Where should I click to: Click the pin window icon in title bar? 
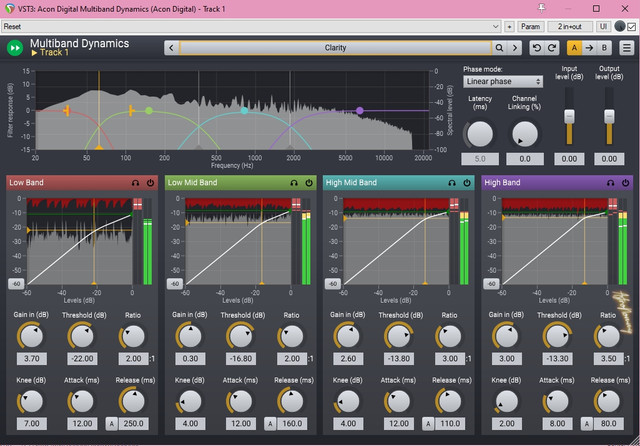[542, 8]
